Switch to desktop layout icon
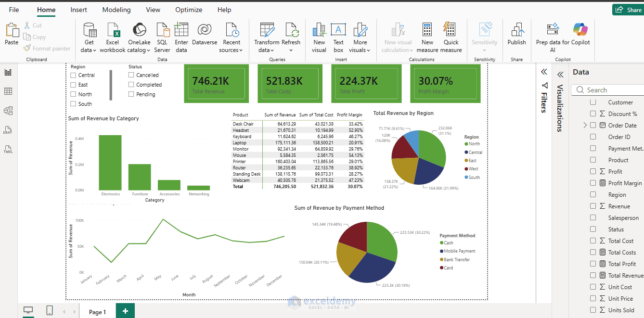Screen dimensions: 644x318 [28, 311]
